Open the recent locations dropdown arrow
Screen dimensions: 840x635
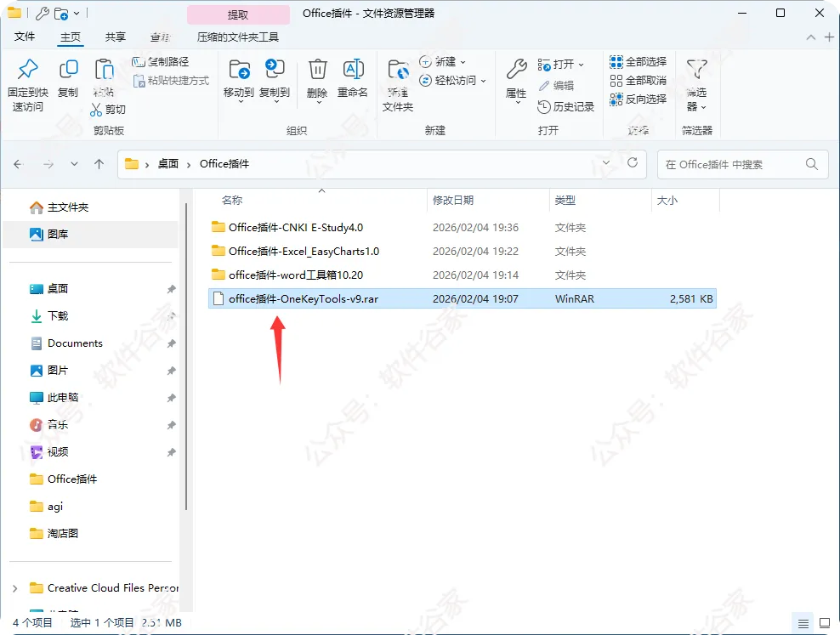click(x=75, y=164)
